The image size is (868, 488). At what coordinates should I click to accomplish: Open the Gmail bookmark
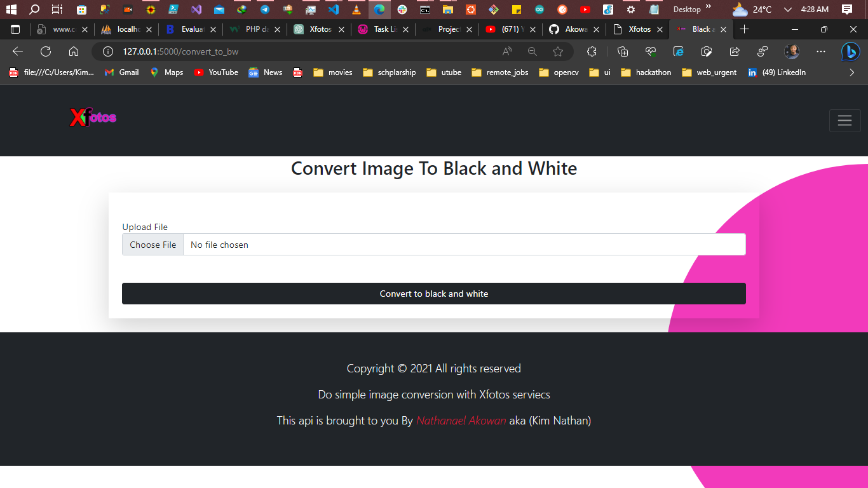(121, 72)
